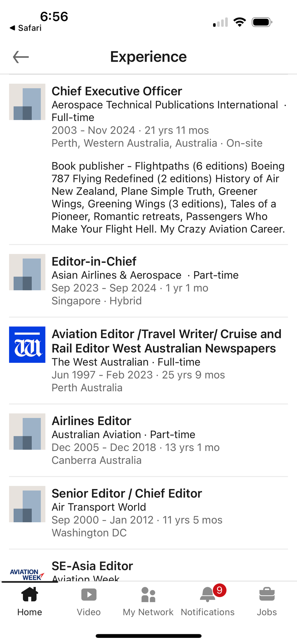Tap The West Australian company logo
Image resolution: width=297 pixels, height=644 pixels.
[x=27, y=345]
